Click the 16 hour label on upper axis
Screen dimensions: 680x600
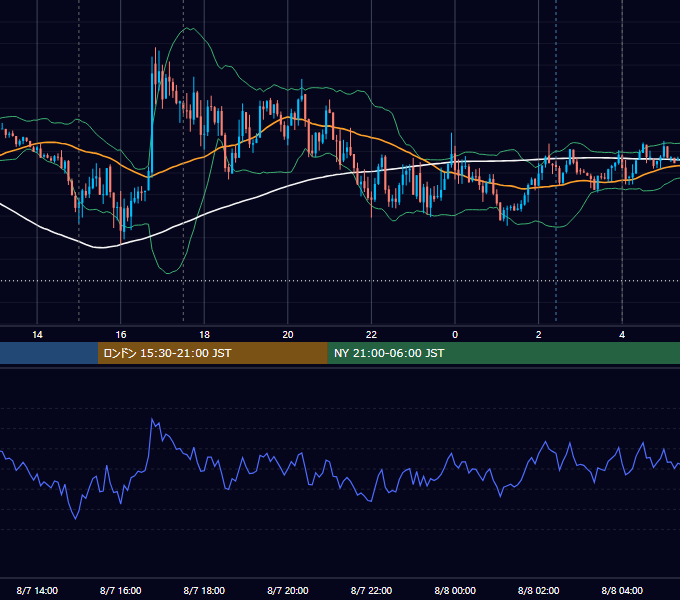pyautogui.click(x=121, y=335)
